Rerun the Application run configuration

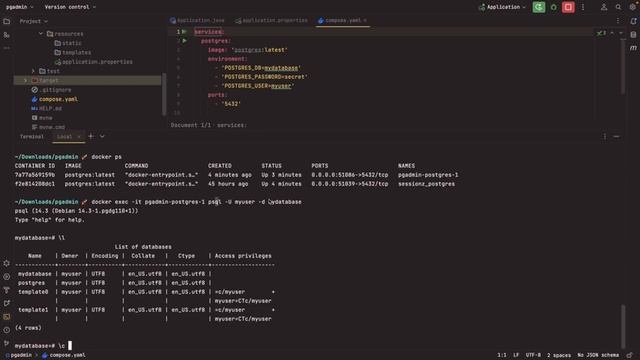(539, 7)
